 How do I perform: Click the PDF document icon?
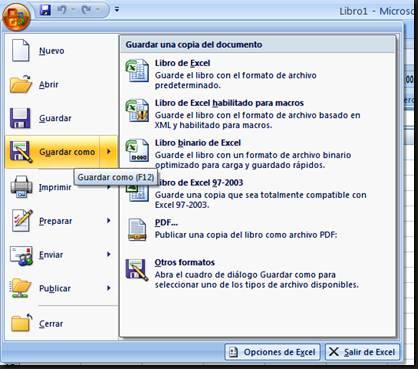click(137, 230)
